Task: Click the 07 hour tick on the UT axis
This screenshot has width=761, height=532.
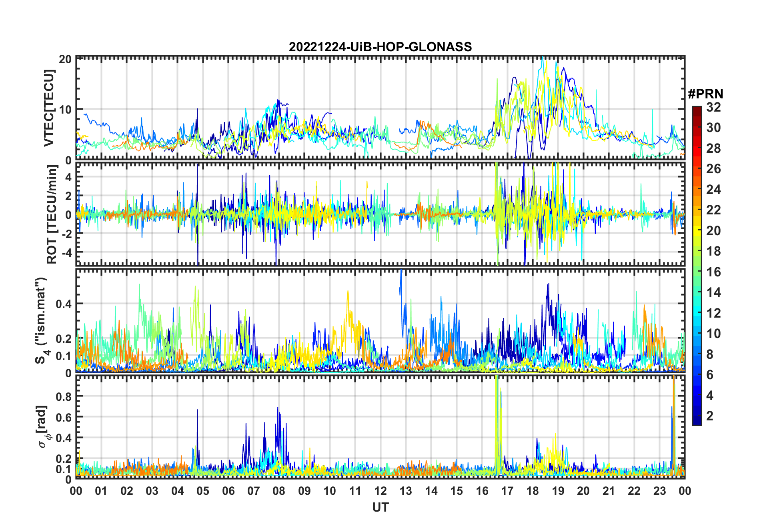Action: coord(254,491)
